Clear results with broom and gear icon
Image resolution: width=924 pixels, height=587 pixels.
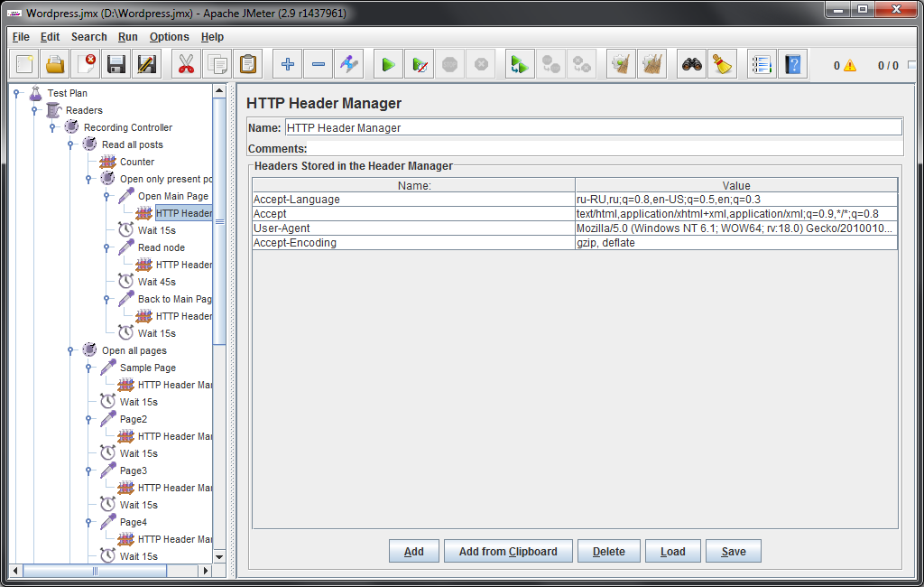(621, 64)
